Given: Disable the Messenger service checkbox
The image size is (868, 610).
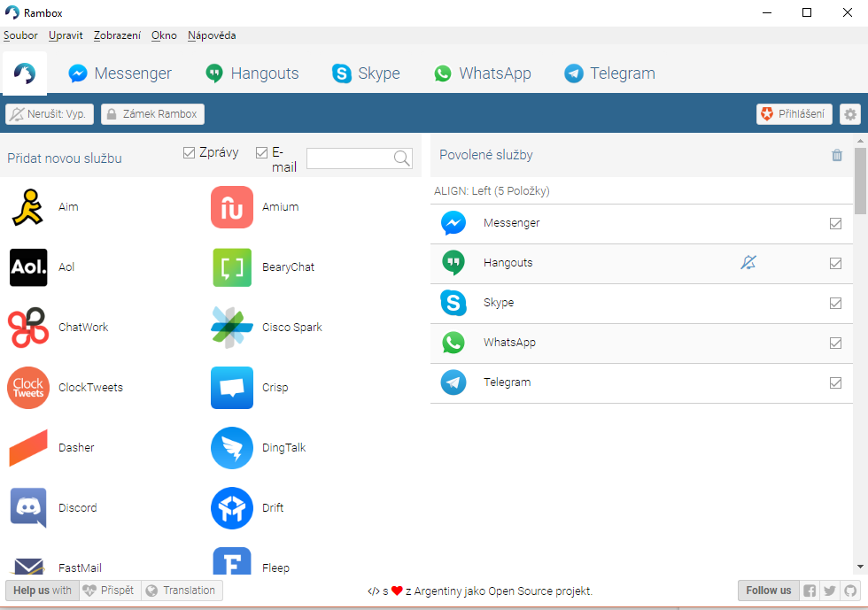Looking at the screenshot, I should pyautogui.click(x=836, y=224).
